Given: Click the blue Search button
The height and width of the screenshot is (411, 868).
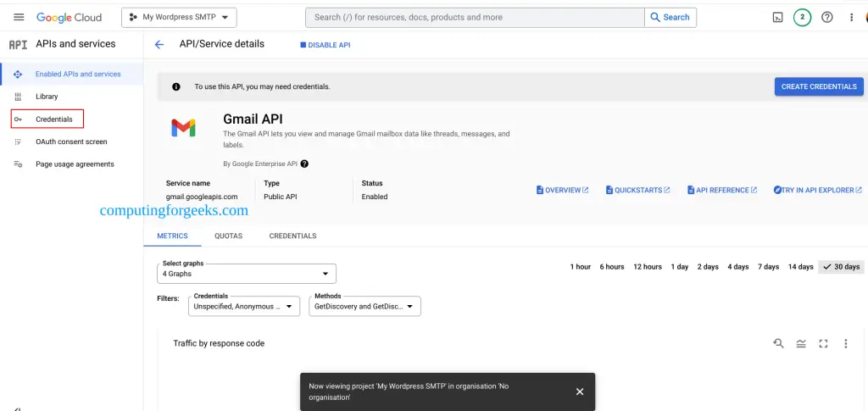Looking at the screenshot, I should pyautogui.click(x=670, y=17).
